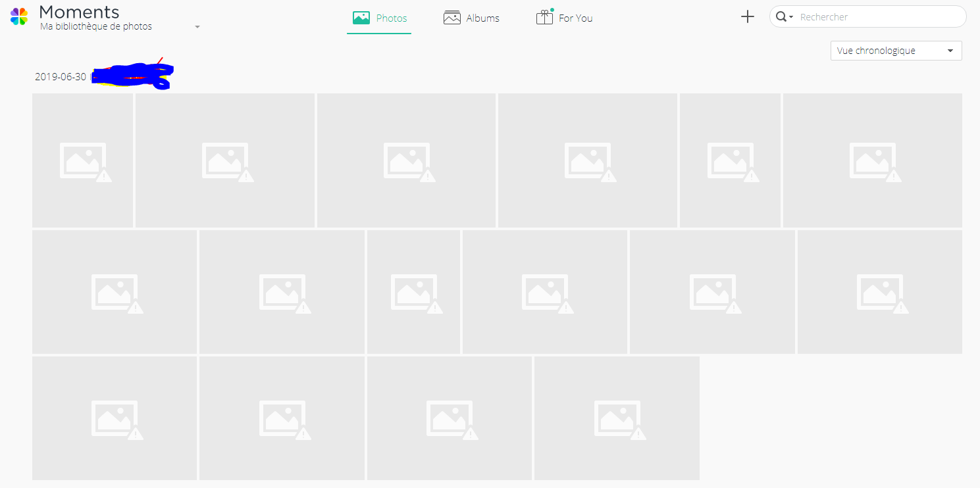Image resolution: width=980 pixels, height=488 pixels.
Task: Open the last thumbnail in the top row
Action: click(872, 160)
